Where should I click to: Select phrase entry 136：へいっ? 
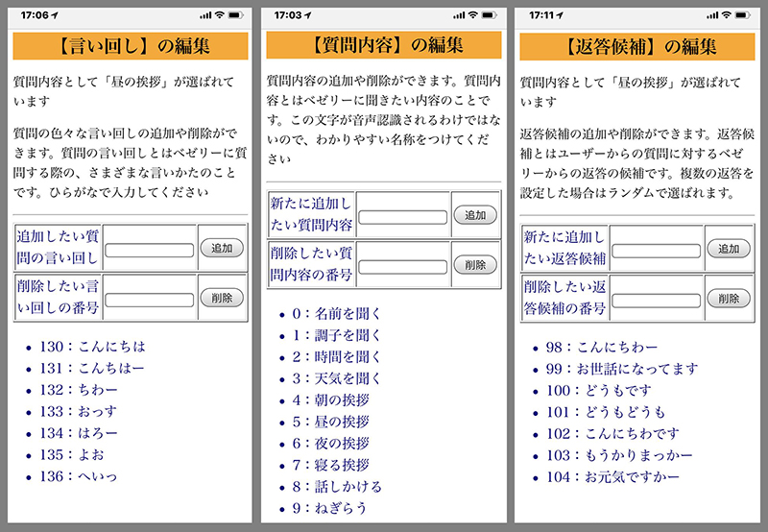(x=79, y=476)
